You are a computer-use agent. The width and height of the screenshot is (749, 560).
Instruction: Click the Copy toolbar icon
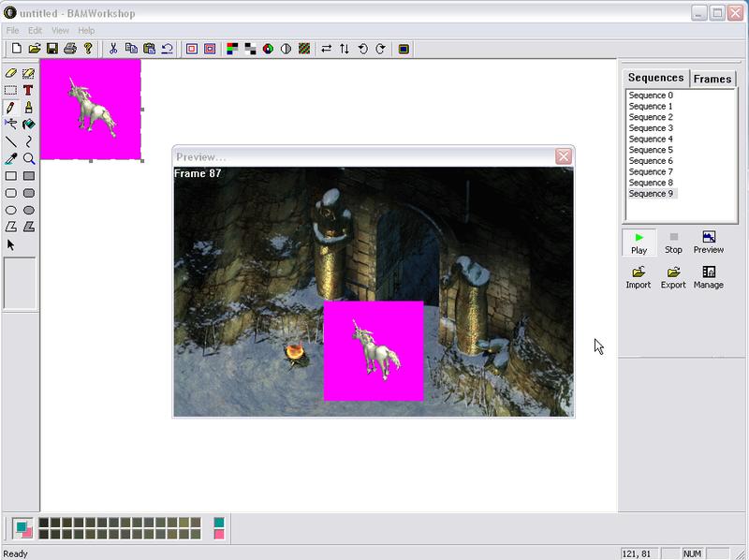point(131,49)
